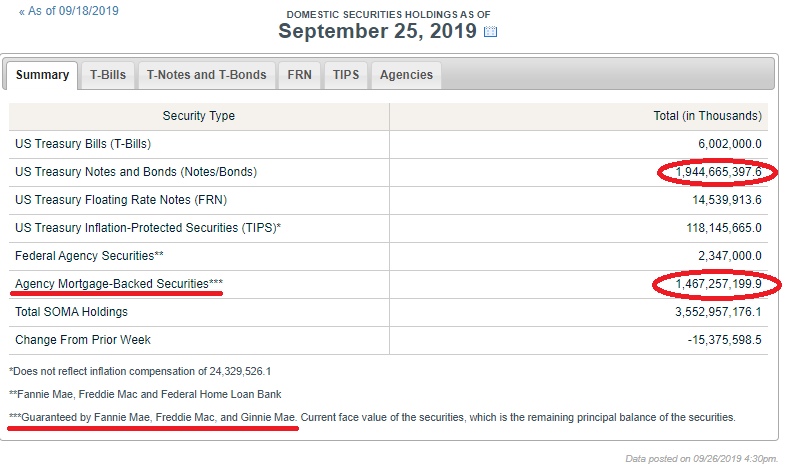Click the Security Type column header
Image resolution: width=785 pixels, height=471 pixels.
[x=199, y=116]
